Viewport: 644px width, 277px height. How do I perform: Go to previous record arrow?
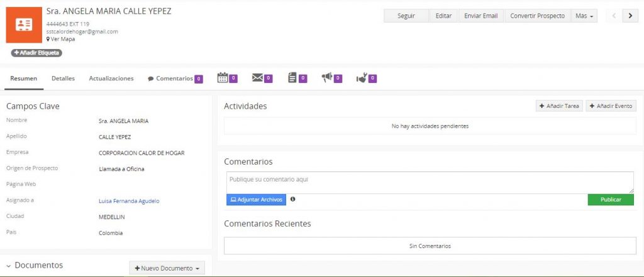coord(614,16)
